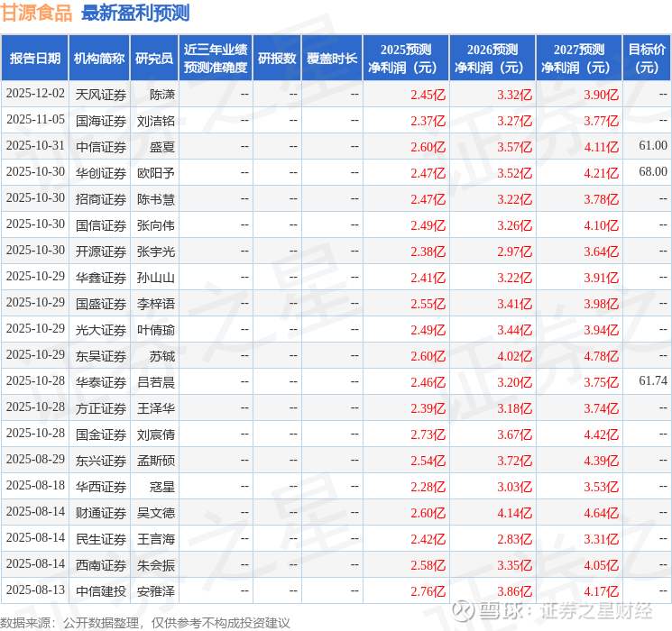Click the 光大证券 institution cell
This screenshot has height=631, width=672.
101,330
